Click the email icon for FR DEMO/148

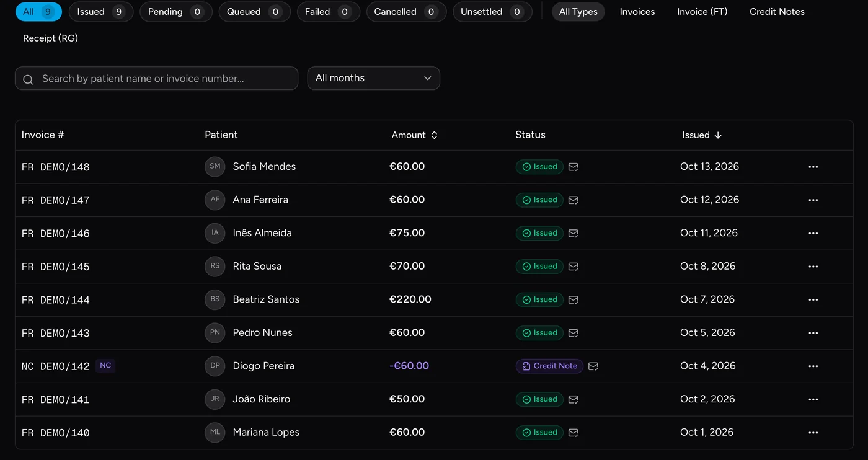click(573, 167)
